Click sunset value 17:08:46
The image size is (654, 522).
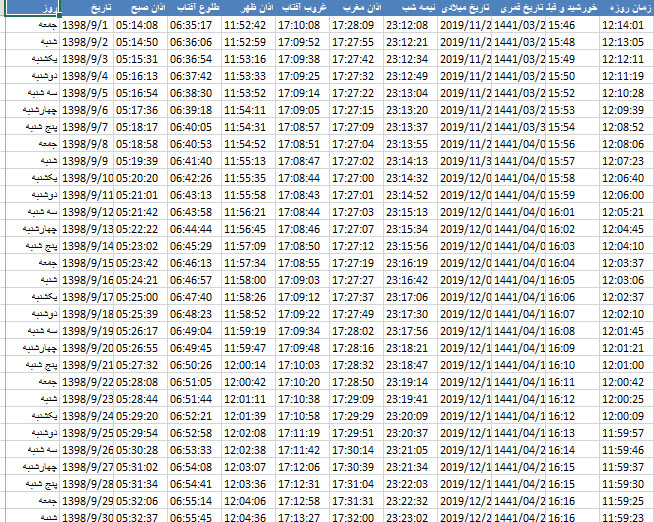(302, 229)
